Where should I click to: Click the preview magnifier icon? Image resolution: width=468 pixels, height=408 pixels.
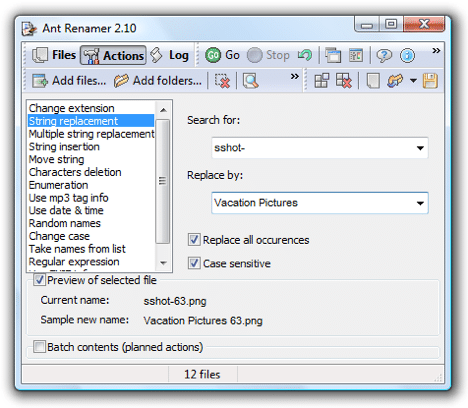coord(251,81)
